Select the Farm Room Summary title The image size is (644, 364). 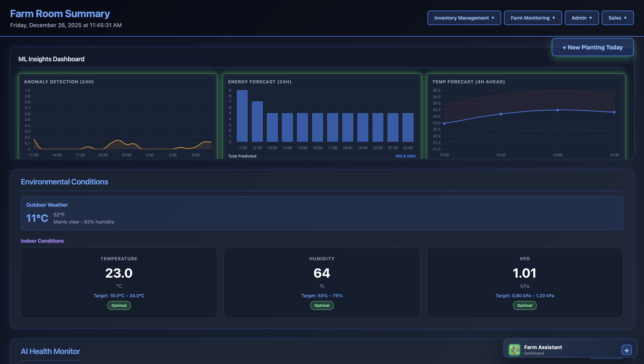pos(60,14)
